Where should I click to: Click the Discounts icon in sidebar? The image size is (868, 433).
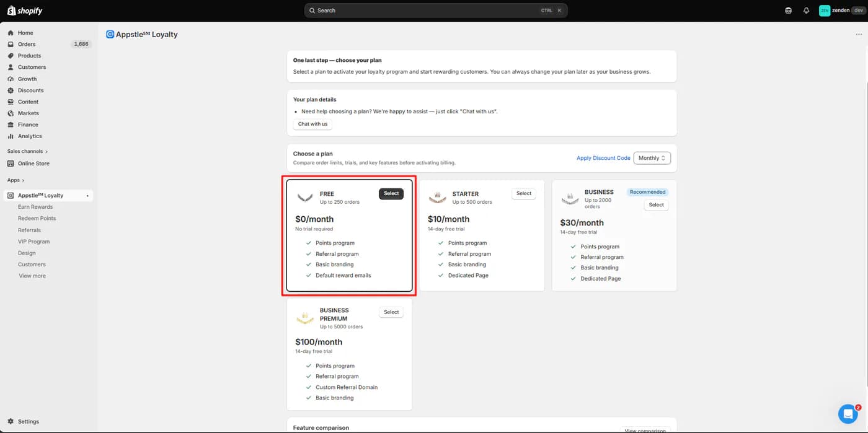(11, 90)
